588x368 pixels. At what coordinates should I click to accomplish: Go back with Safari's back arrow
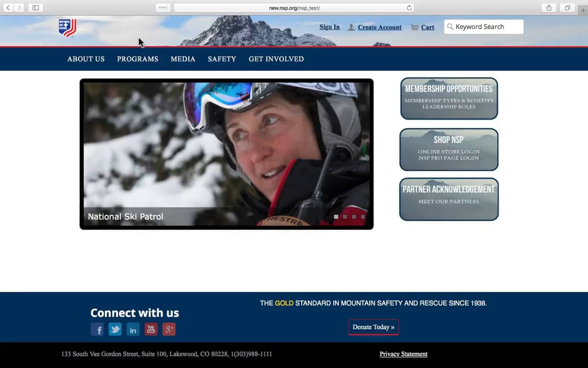click(8, 8)
